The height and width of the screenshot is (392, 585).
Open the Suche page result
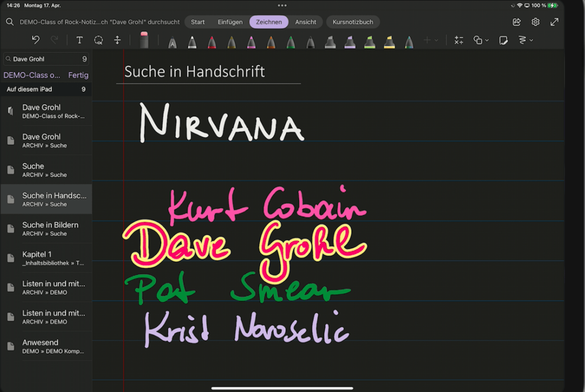(46, 170)
